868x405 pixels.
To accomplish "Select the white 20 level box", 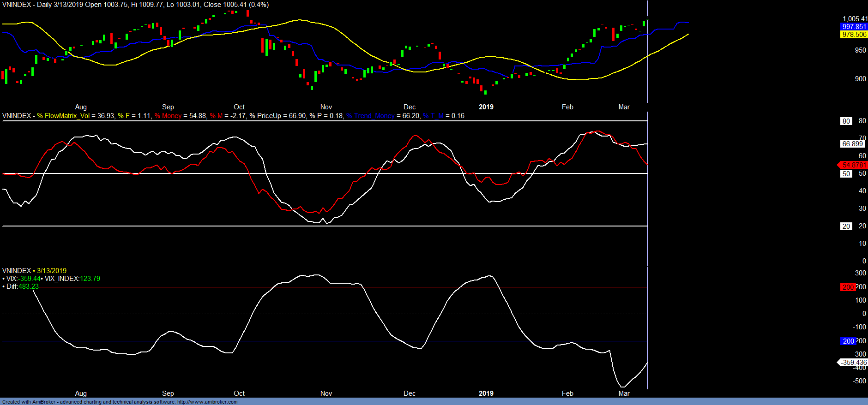I will click(846, 226).
